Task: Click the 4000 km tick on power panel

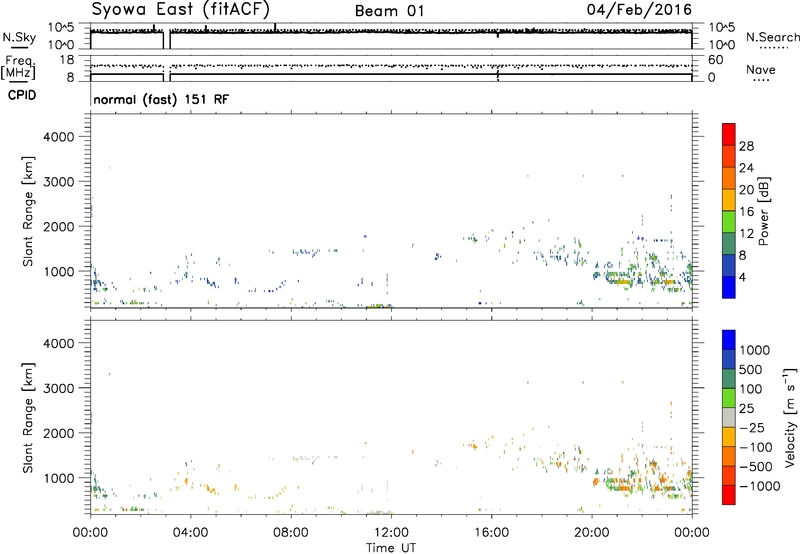Action: tap(58, 137)
